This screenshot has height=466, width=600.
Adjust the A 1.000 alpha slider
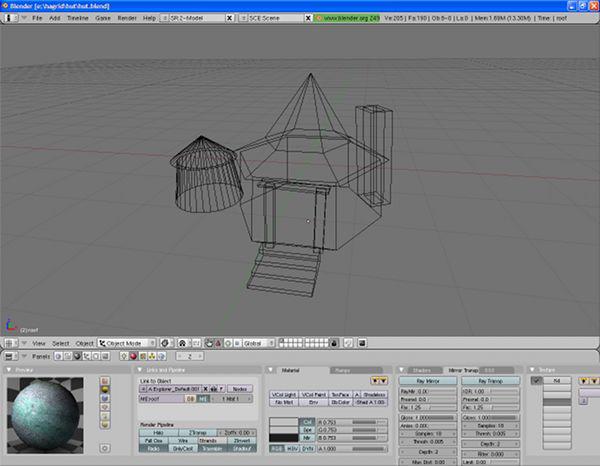coord(352,449)
